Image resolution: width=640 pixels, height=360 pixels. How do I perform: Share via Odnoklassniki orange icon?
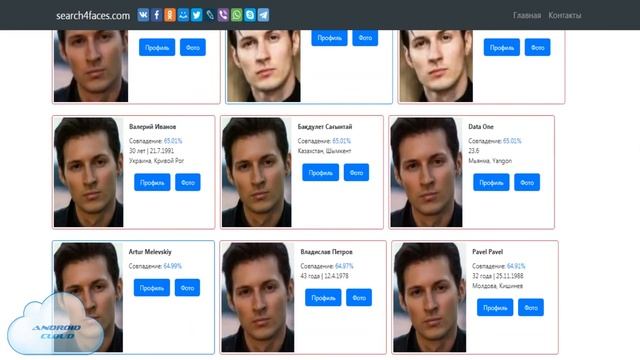point(170,15)
